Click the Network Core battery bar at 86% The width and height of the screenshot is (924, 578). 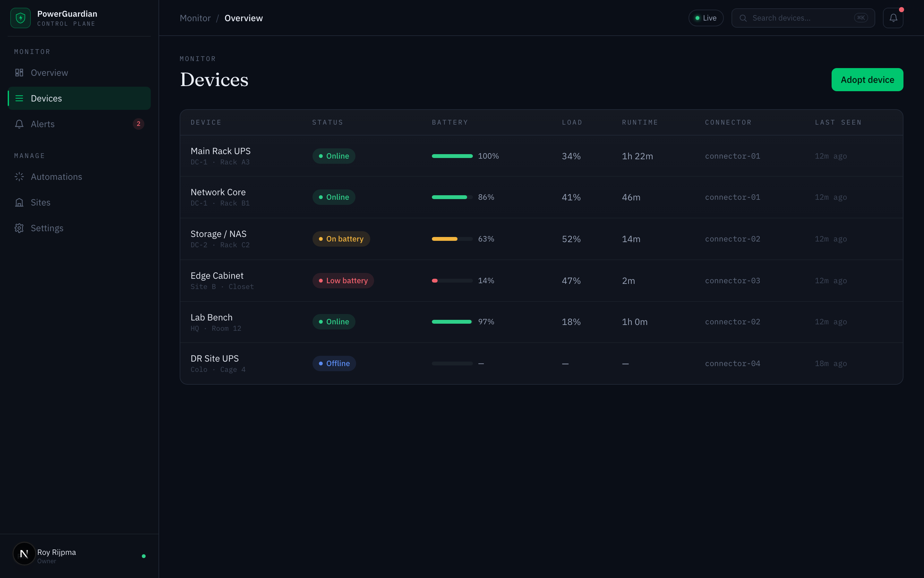(452, 197)
